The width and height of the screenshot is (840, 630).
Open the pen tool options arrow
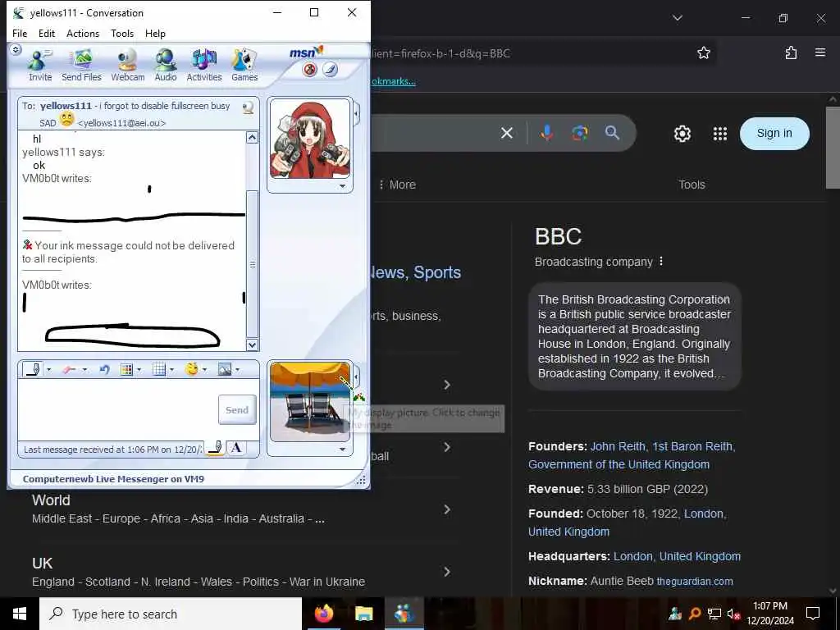click(48, 370)
